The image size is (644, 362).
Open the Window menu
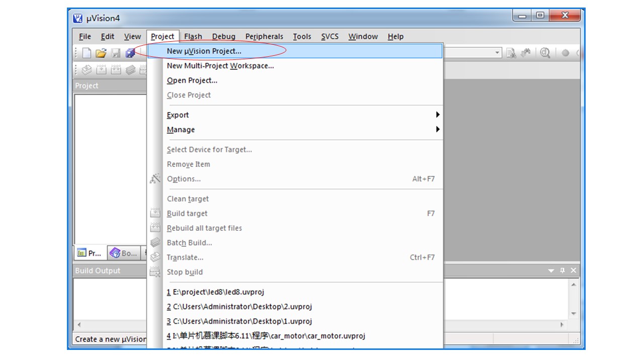click(363, 36)
